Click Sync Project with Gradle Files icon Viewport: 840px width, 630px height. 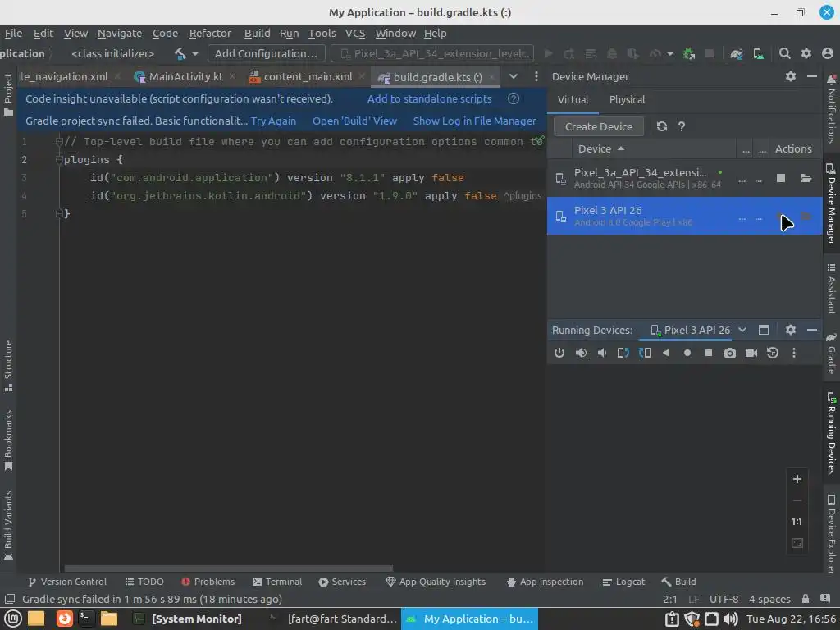[737, 53]
